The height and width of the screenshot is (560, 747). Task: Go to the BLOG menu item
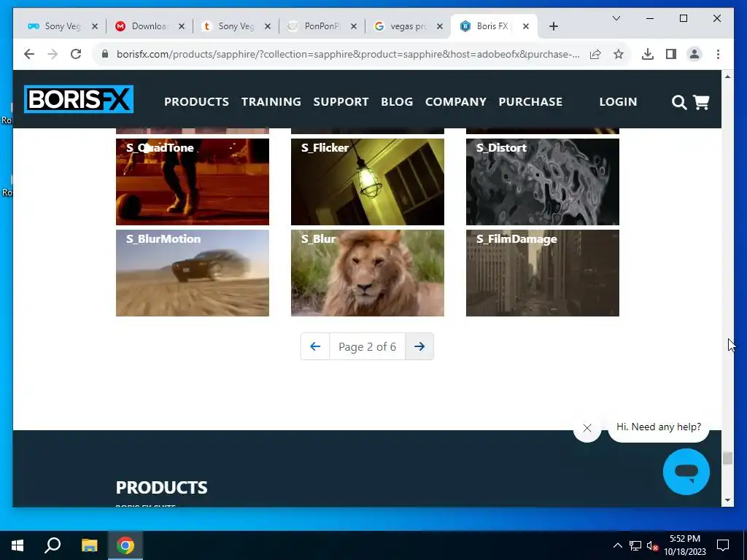pos(397,102)
